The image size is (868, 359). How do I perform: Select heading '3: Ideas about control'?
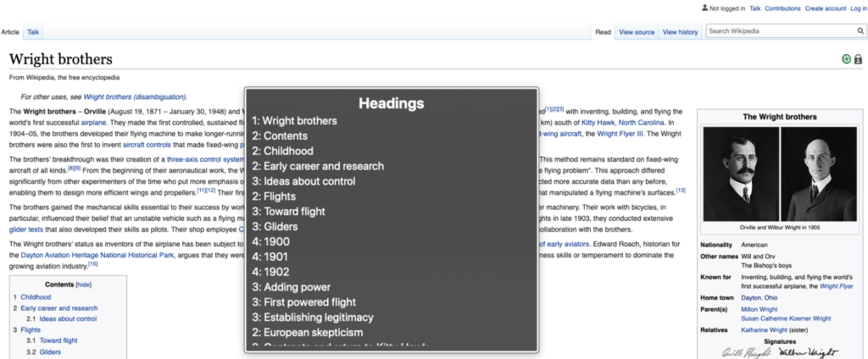303,181
